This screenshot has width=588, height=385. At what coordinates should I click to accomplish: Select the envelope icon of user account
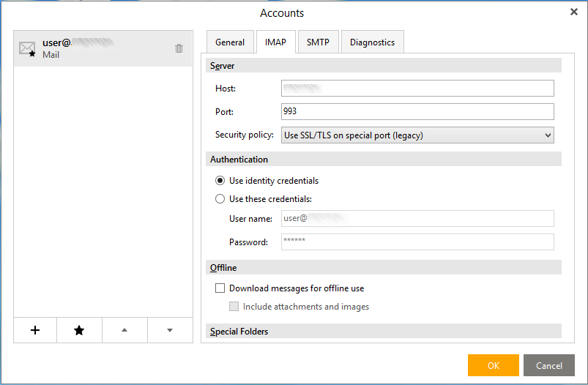click(x=27, y=49)
